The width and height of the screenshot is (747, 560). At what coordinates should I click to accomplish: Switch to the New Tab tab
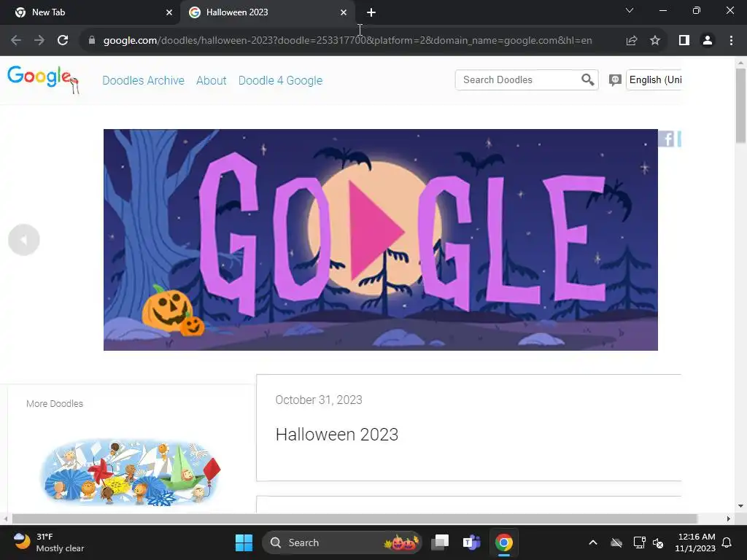(90, 12)
